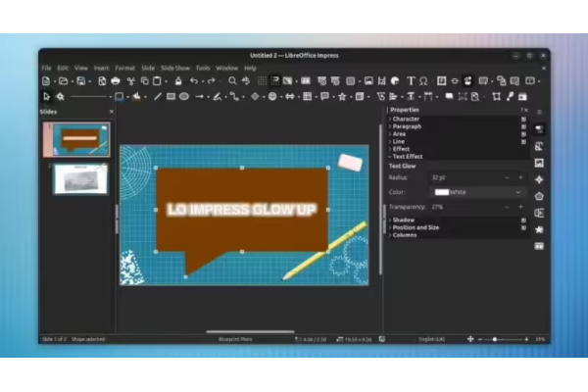The width and height of the screenshot is (588, 392).
Task: Expand the Line section
Action: click(x=398, y=141)
